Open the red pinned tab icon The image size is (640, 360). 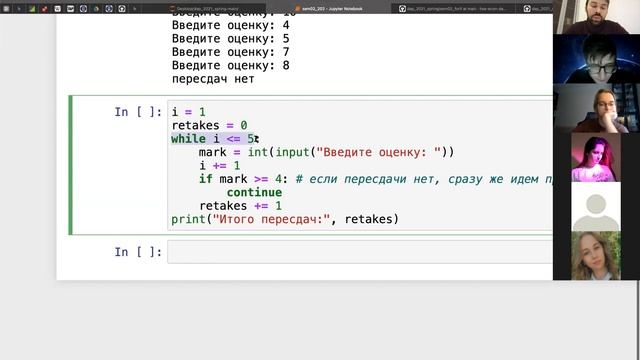(x=44, y=8)
